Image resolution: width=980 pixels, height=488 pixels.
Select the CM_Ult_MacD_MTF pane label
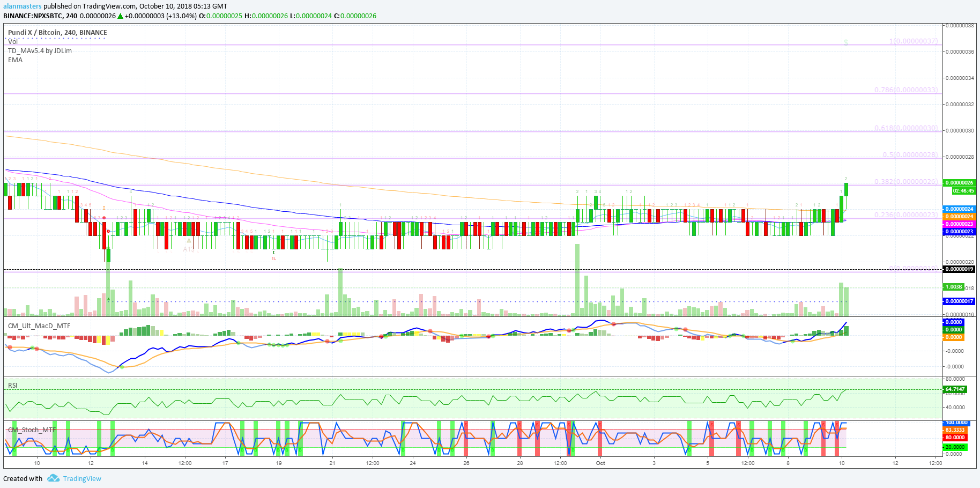coord(39,326)
